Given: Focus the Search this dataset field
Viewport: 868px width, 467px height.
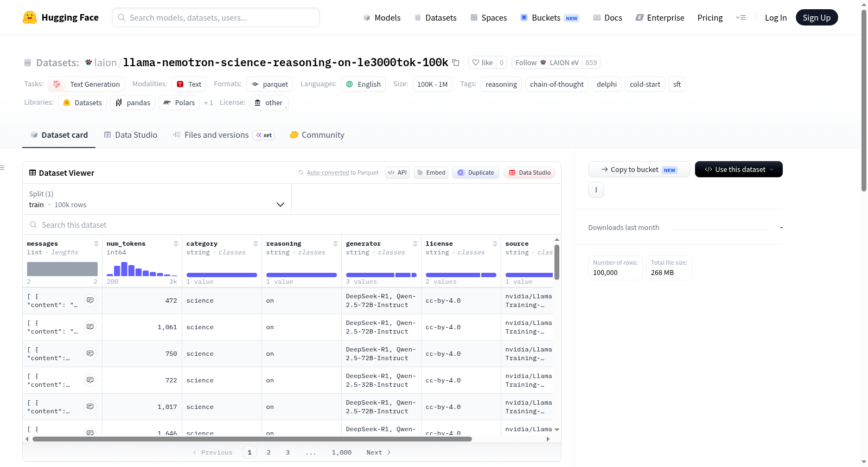Looking at the screenshot, I should tap(292, 225).
